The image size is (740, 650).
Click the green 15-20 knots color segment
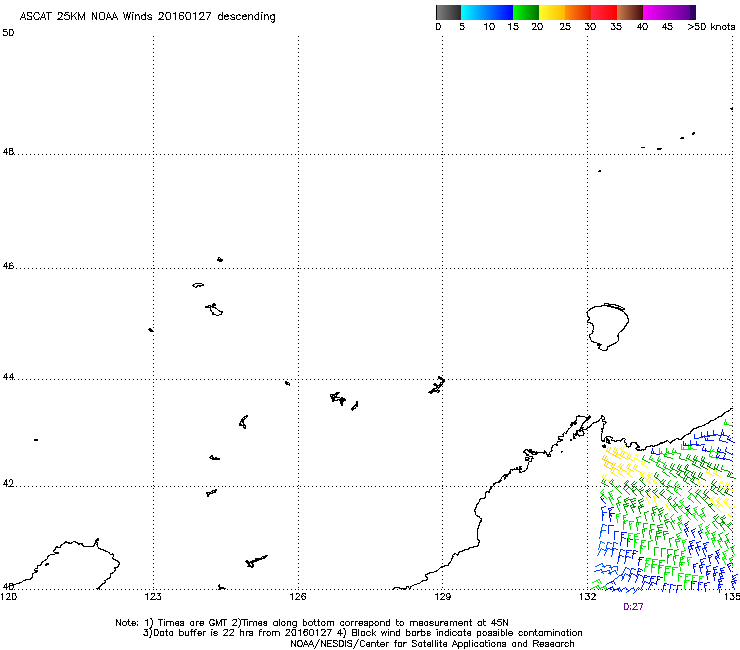pos(526,12)
